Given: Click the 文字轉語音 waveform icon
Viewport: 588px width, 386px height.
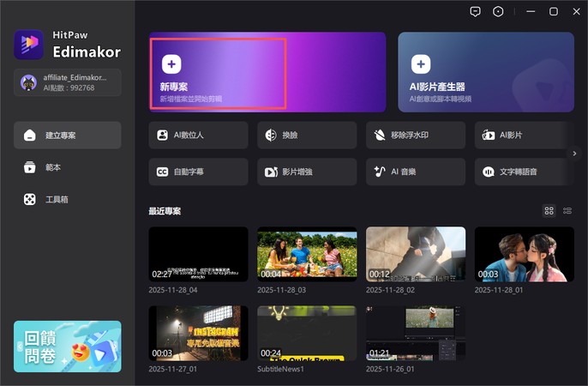Looking at the screenshot, I should pyautogui.click(x=489, y=172).
